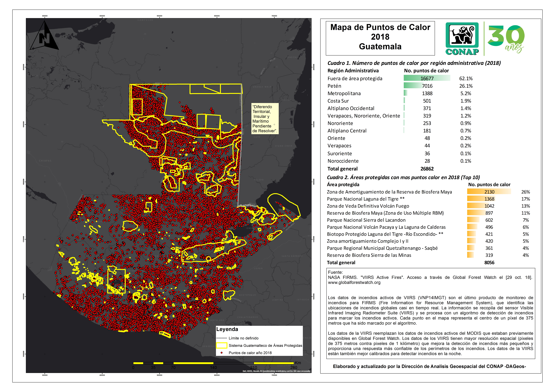Select 'Reserva de Biosfera Sierra de las Minas'
This screenshot has height=392, width=555.
[x=369, y=255]
